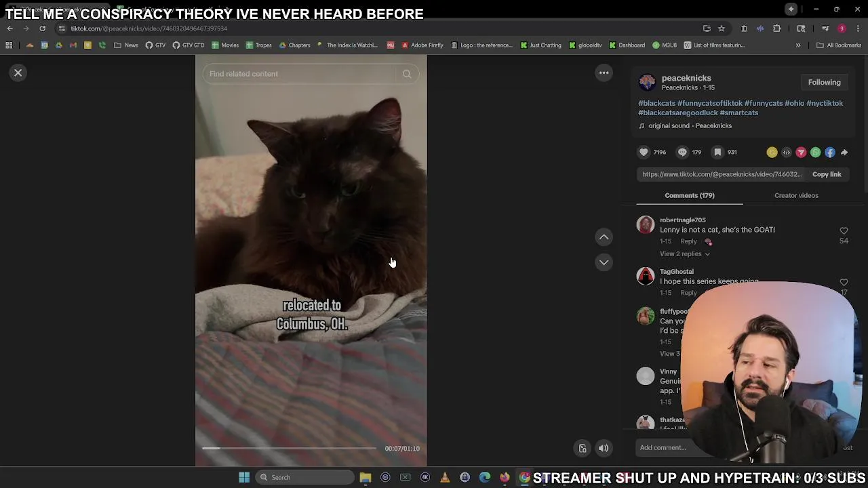Close the TikTok video viewer
868x488 pixels.
(x=18, y=73)
